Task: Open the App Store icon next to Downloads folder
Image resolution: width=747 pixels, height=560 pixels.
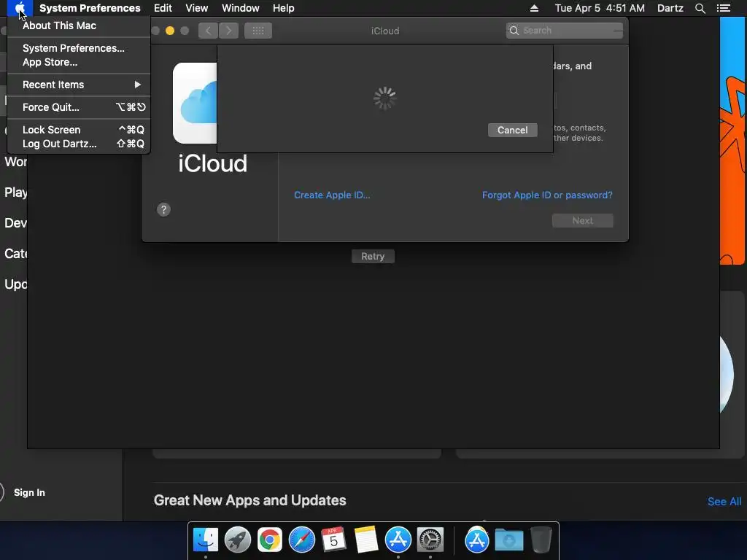Action: pos(477,540)
